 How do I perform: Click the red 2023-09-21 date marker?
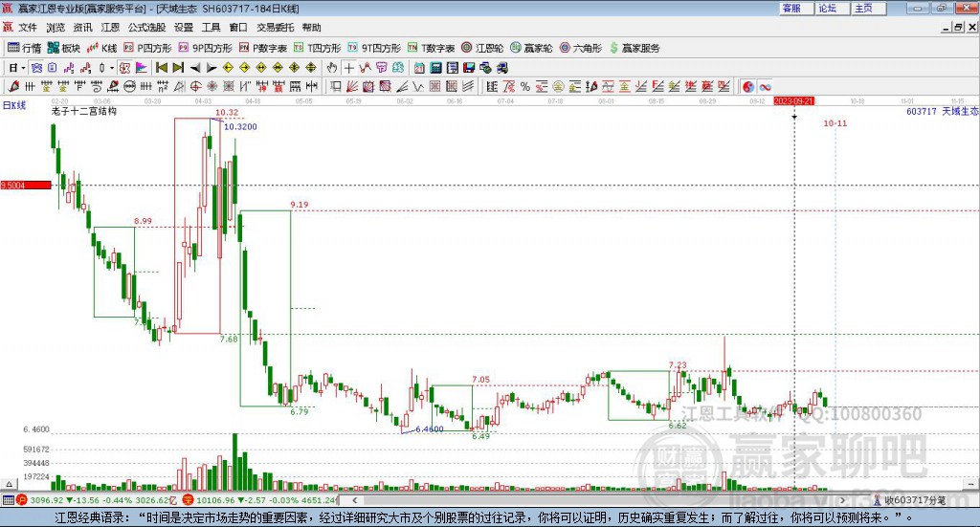click(x=793, y=101)
